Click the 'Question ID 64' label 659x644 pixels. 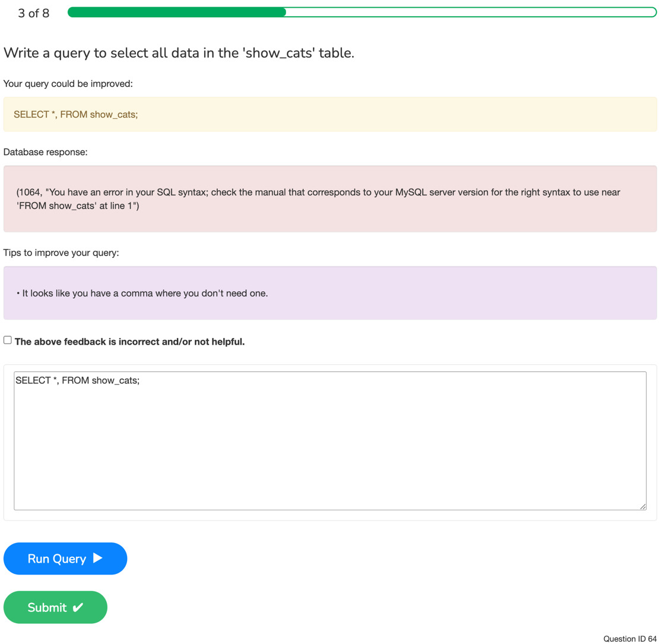point(629,638)
